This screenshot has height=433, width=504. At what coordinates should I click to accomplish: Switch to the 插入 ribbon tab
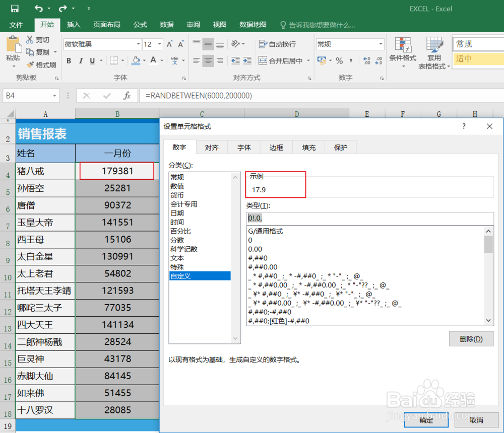coord(73,25)
